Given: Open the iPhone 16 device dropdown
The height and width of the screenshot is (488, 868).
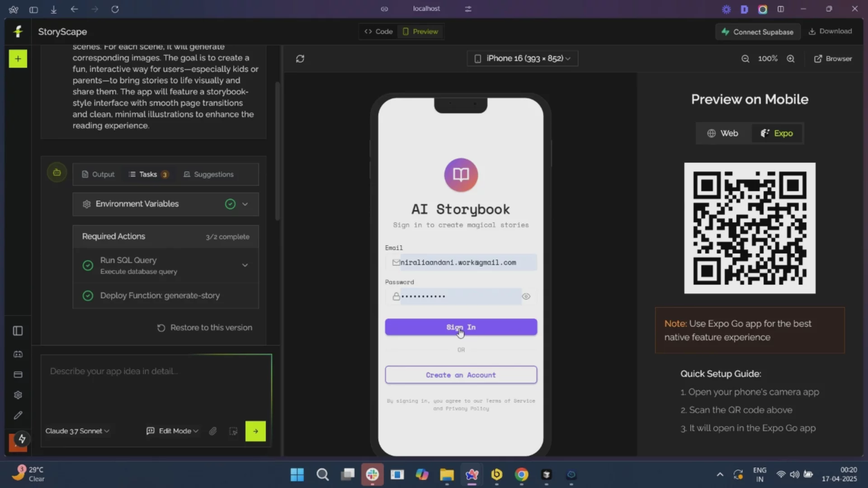Looking at the screenshot, I should [x=522, y=58].
